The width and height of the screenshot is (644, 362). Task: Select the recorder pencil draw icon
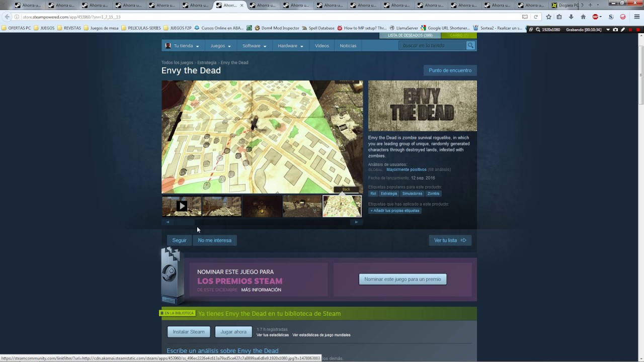pyautogui.click(x=623, y=30)
